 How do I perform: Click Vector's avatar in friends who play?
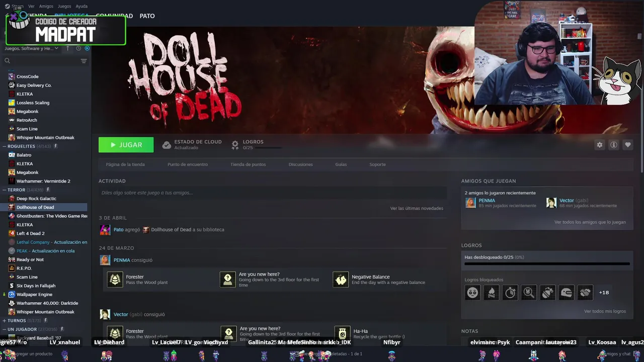(x=551, y=203)
